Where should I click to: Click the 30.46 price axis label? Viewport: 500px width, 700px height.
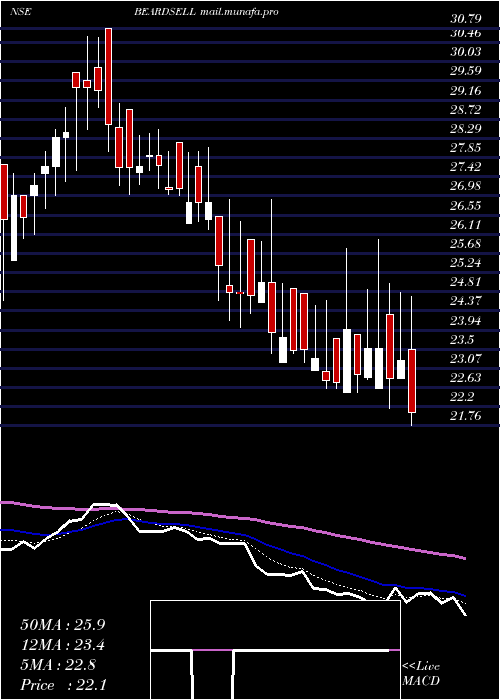coord(466,33)
